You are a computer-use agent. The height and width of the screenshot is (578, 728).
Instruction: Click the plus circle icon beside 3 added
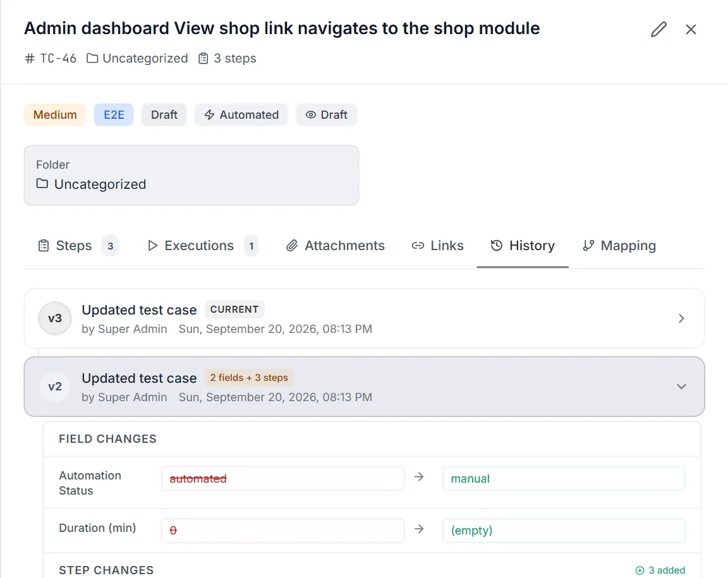coord(640,570)
